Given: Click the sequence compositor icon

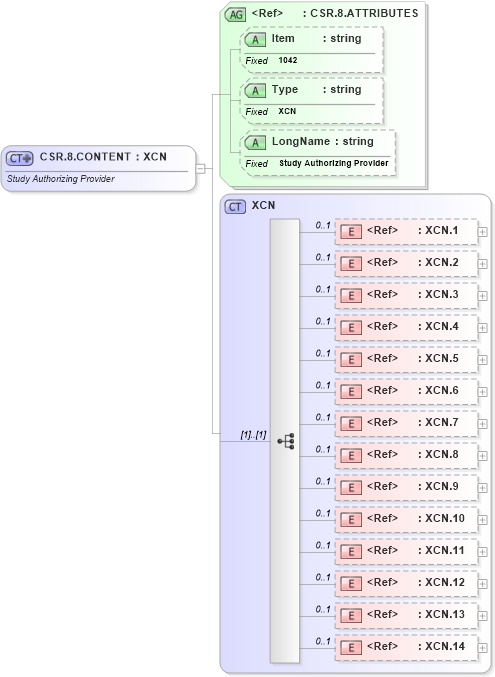Looking at the screenshot, I should point(286,441).
